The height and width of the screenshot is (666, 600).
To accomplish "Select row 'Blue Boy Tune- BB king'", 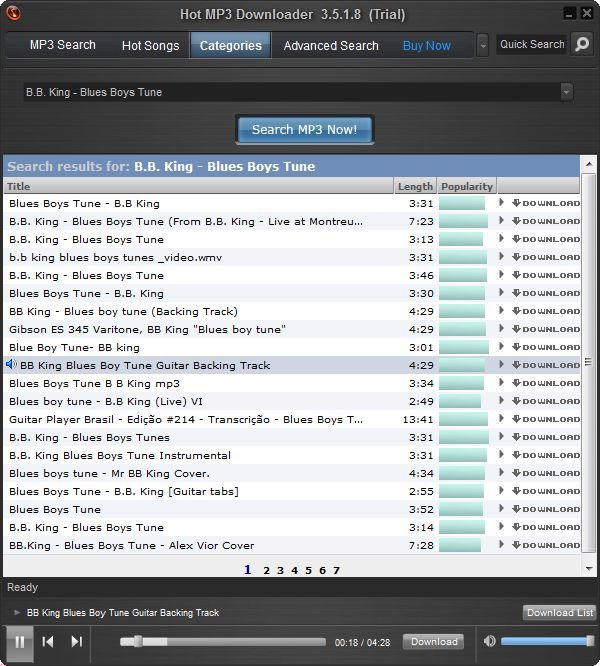I will [292, 347].
